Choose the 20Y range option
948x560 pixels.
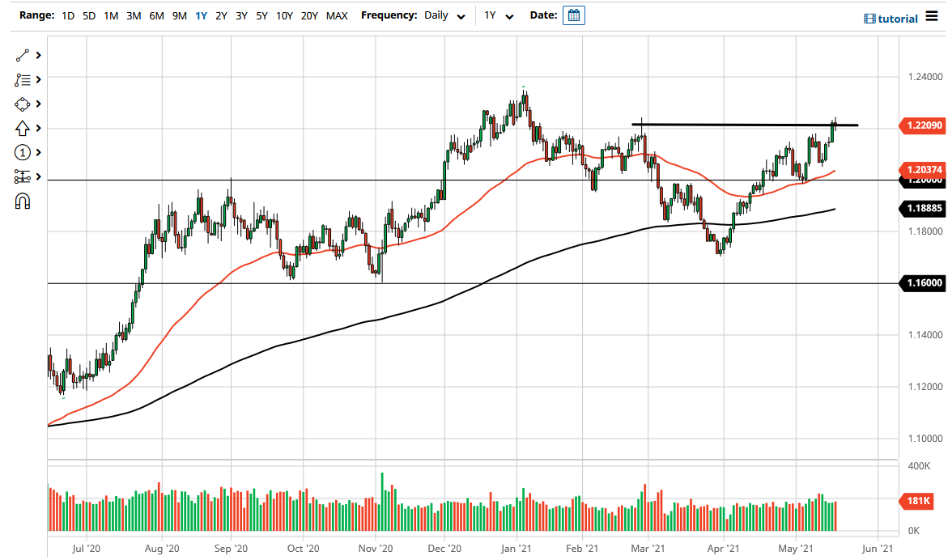pos(309,15)
